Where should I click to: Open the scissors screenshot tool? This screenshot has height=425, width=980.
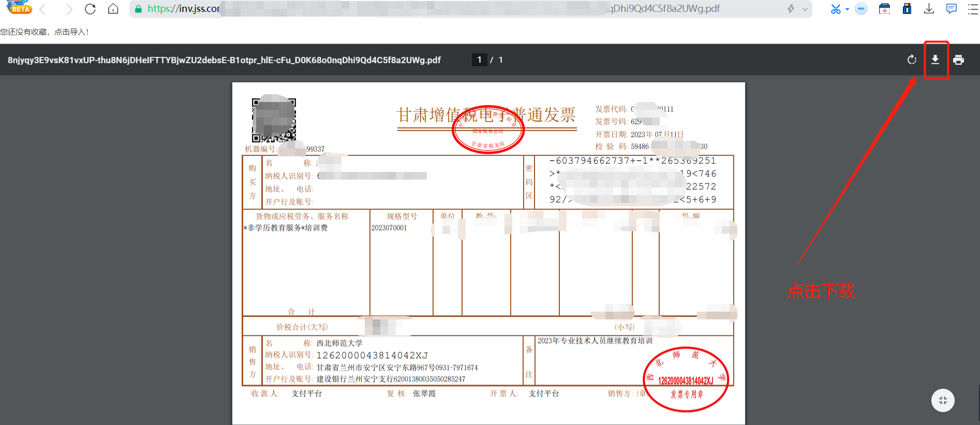pyautogui.click(x=835, y=9)
